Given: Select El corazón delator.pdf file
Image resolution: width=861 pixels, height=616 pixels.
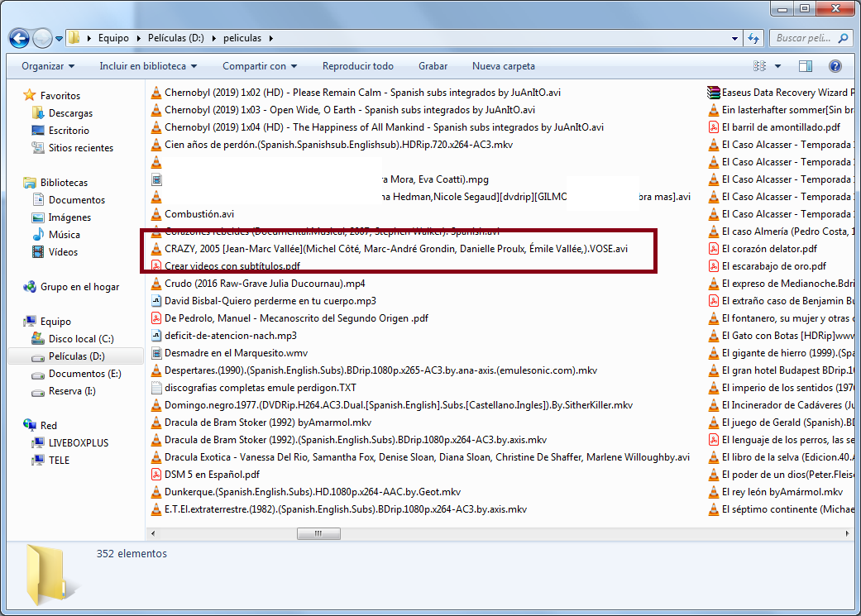Looking at the screenshot, I should click(x=769, y=249).
